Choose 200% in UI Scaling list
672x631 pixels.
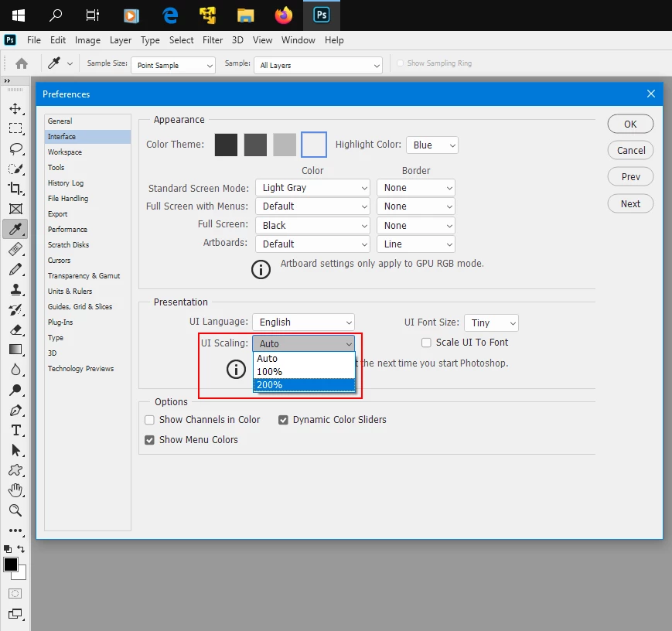click(x=304, y=385)
